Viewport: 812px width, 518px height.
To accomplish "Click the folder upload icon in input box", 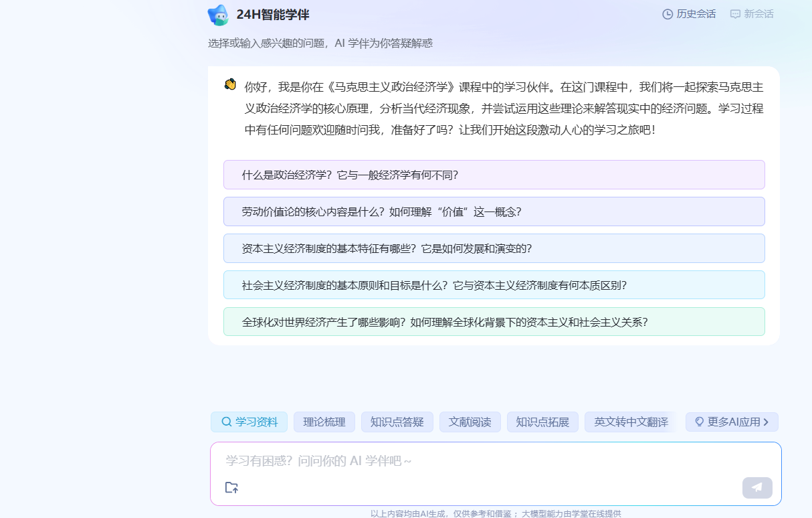I will tap(231, 487).
